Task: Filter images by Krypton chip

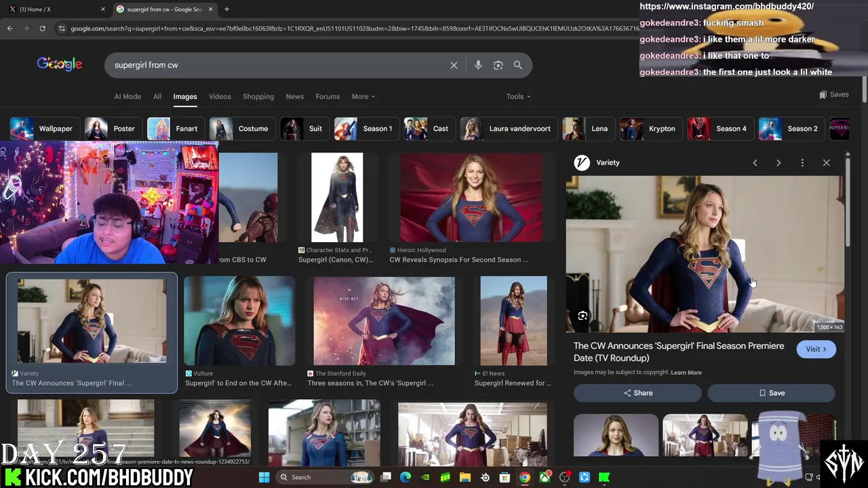Action: coord(651,129)
